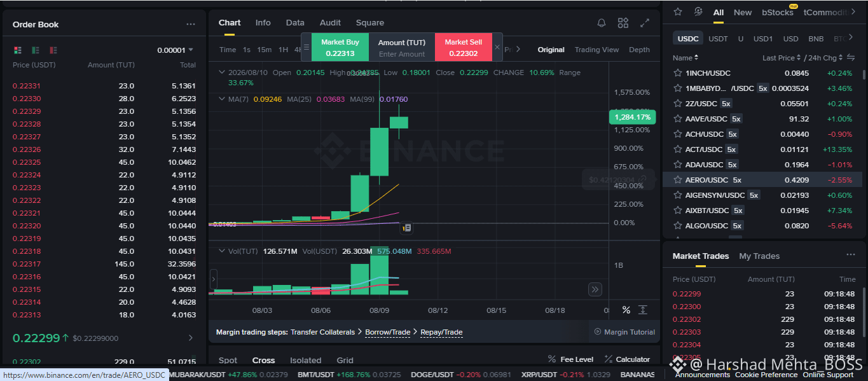Favorite the ALGO/USDC pair
The width and height of the screenshot is (868, 381).
678,225
